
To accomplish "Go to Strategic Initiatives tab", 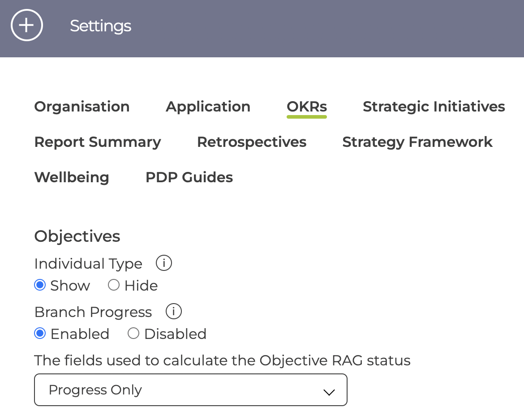I will 434,107.
